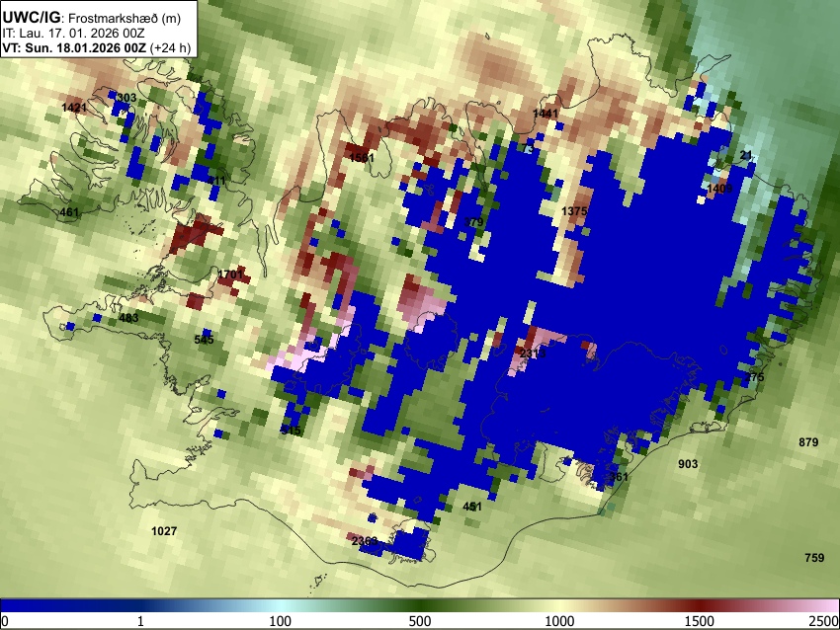Click the map value '2363'

click(x=365, y=541)
